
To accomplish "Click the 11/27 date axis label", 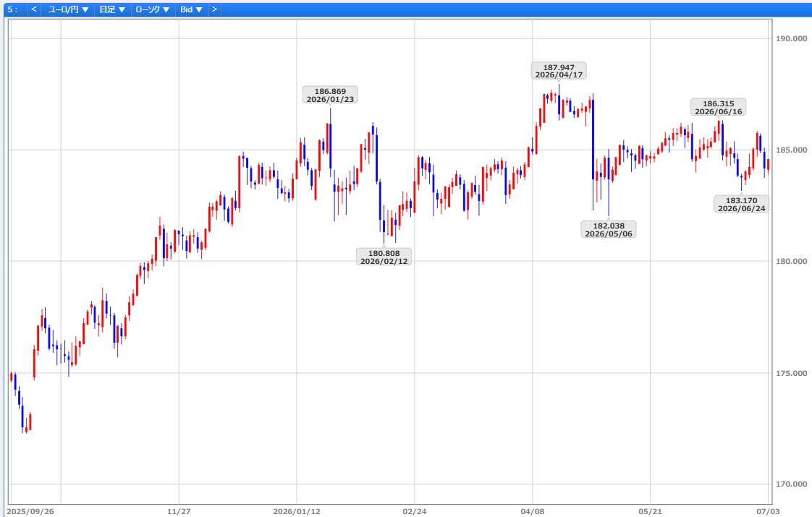I will click(179, 511).
